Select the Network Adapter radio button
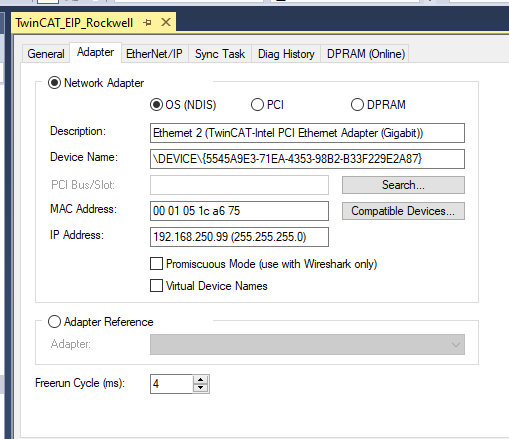Image resolution: width=509 pixels, height=439 pixels. pyautogui.click(x=54, y=83)
